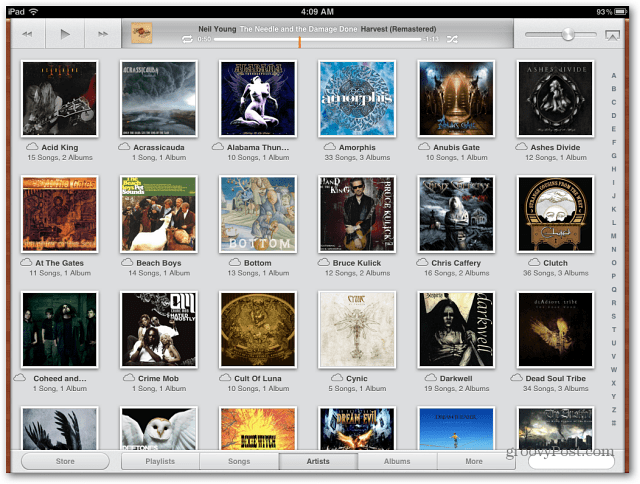Switch to the Playlists tab
The width and height of the screenshot is (640, 484).
pyautogui.click(x=160, y=461)
